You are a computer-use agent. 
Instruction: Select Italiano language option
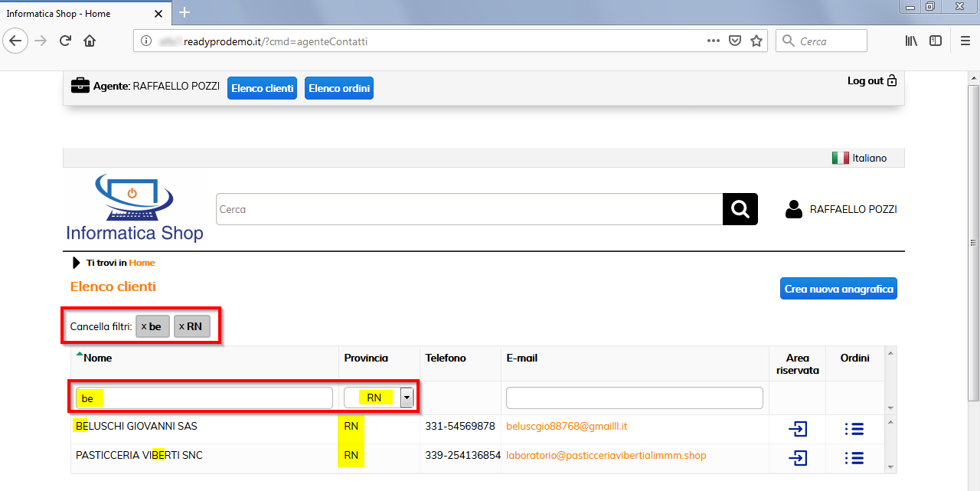pos(870,158)
